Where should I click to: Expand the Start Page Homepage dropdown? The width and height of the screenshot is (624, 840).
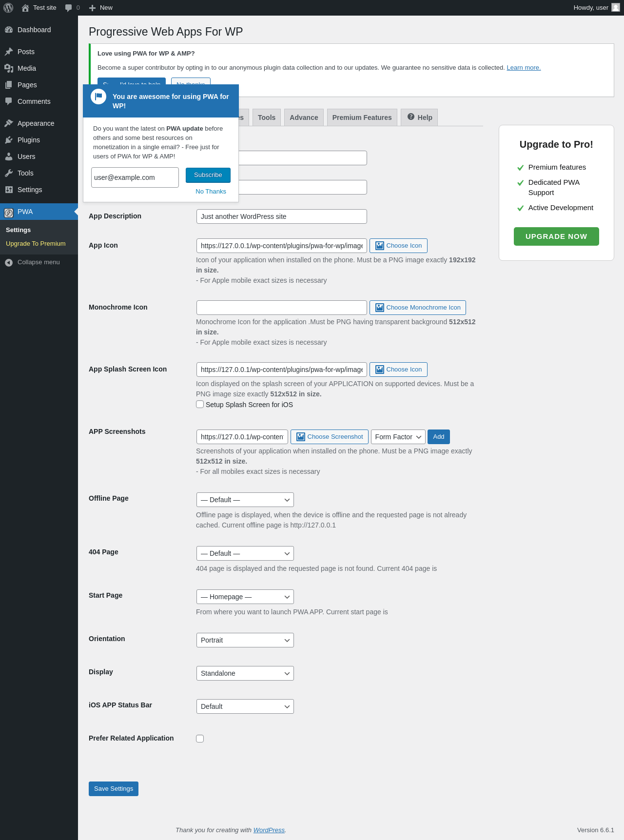(245, 597)
